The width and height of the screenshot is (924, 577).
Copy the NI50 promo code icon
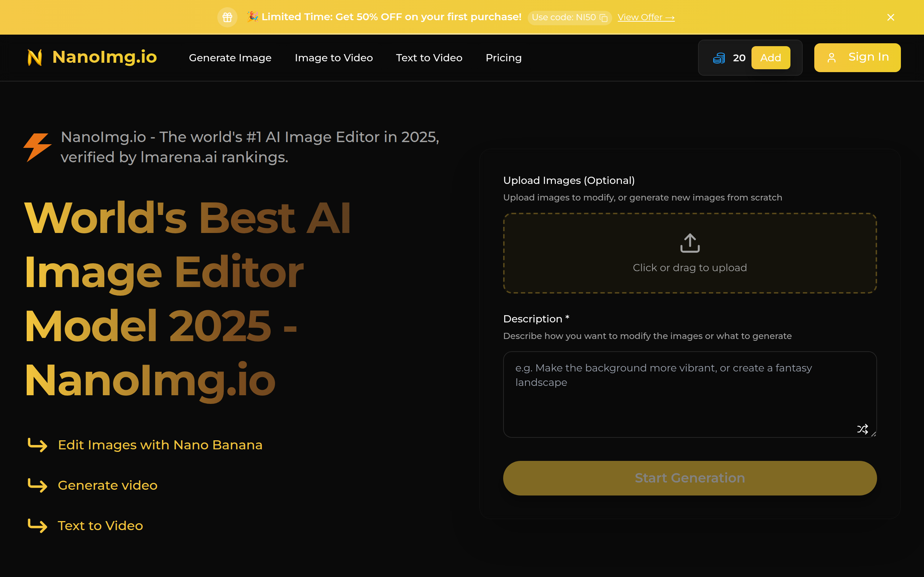pos(603,18)
